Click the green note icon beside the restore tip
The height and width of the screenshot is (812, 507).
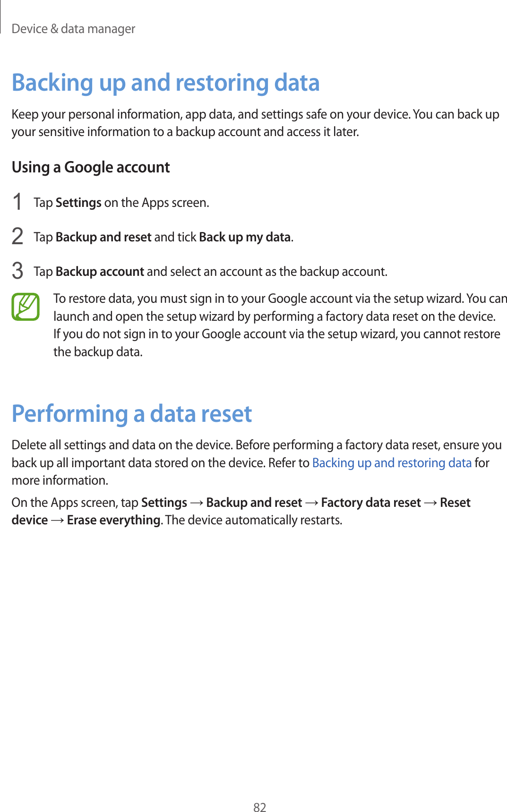(x=26, y=307)
